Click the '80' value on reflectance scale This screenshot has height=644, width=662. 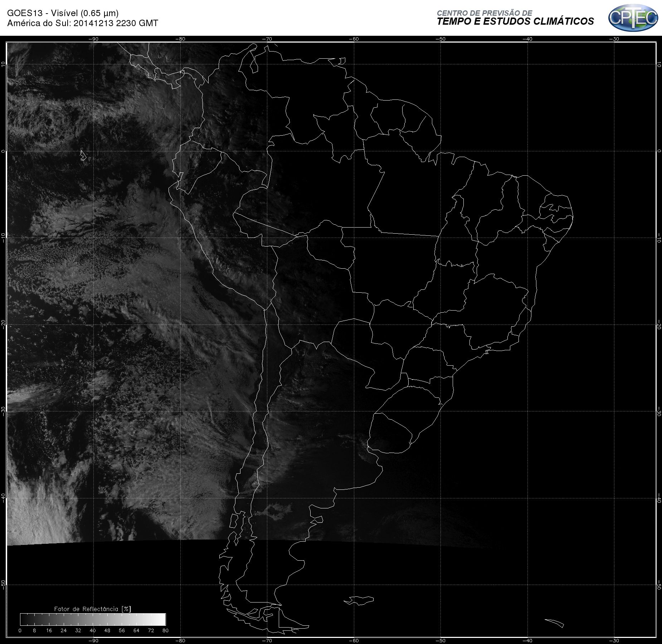tap(165, 630)
